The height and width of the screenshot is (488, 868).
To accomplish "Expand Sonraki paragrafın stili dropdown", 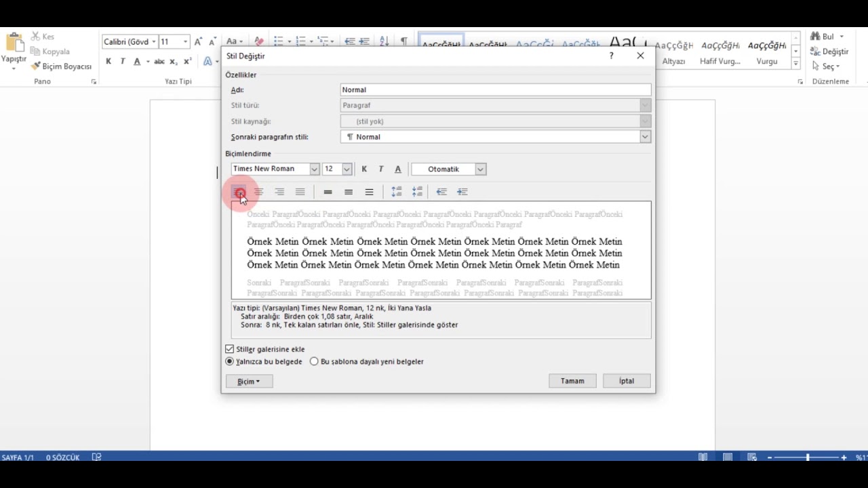I will coord(645,137).
